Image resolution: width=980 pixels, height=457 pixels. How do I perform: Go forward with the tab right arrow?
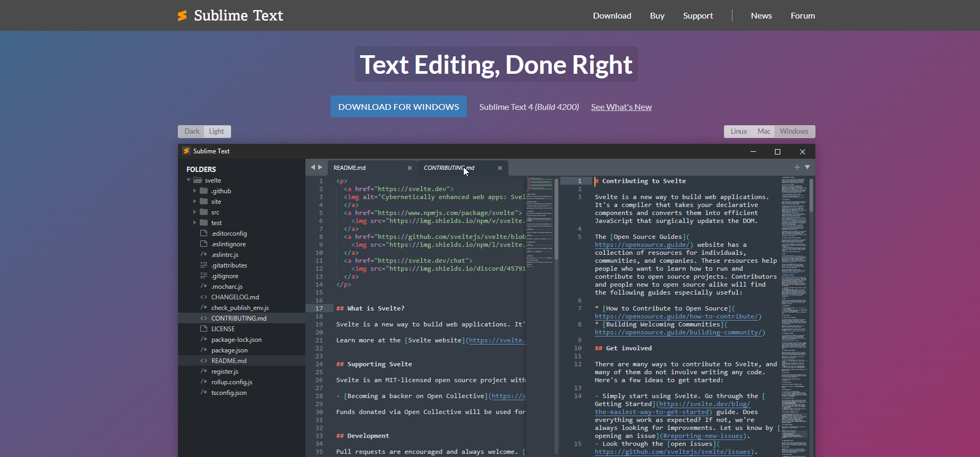coord(320,167)
